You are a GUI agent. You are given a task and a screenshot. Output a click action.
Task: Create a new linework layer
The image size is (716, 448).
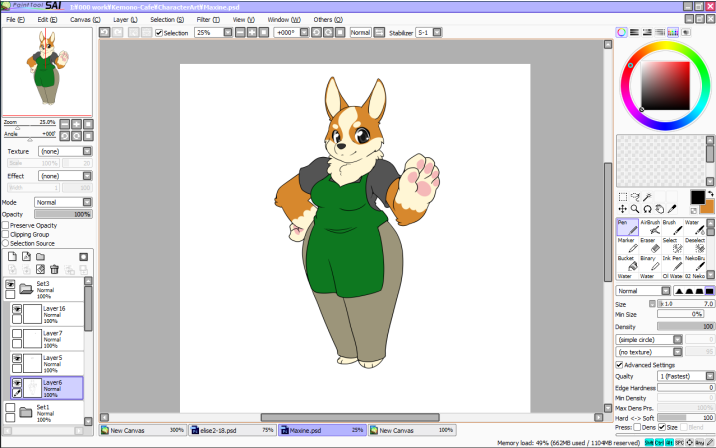click(x=26, y=257)
